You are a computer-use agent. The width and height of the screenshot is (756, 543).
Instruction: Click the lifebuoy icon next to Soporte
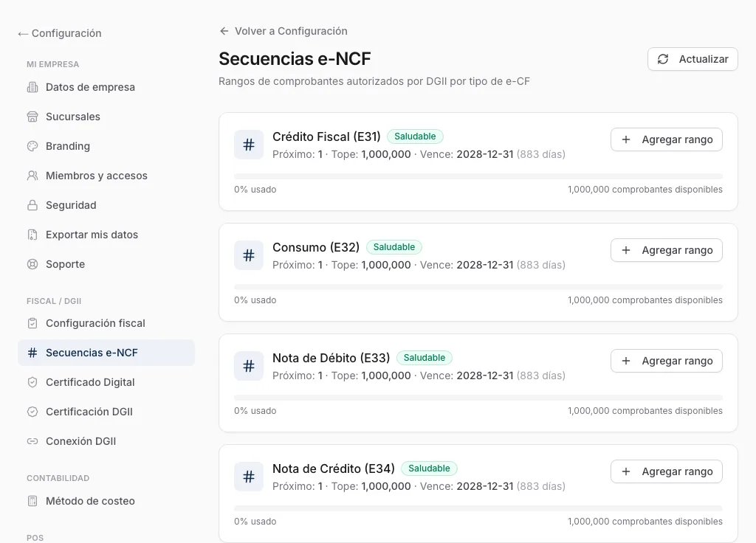tap(32, 264)
